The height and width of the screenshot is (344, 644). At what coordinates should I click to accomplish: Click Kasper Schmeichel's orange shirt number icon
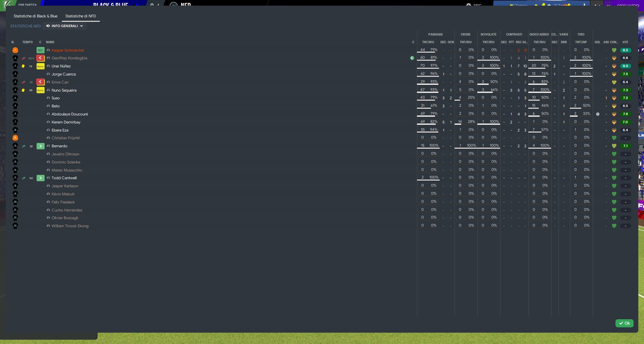15,50
